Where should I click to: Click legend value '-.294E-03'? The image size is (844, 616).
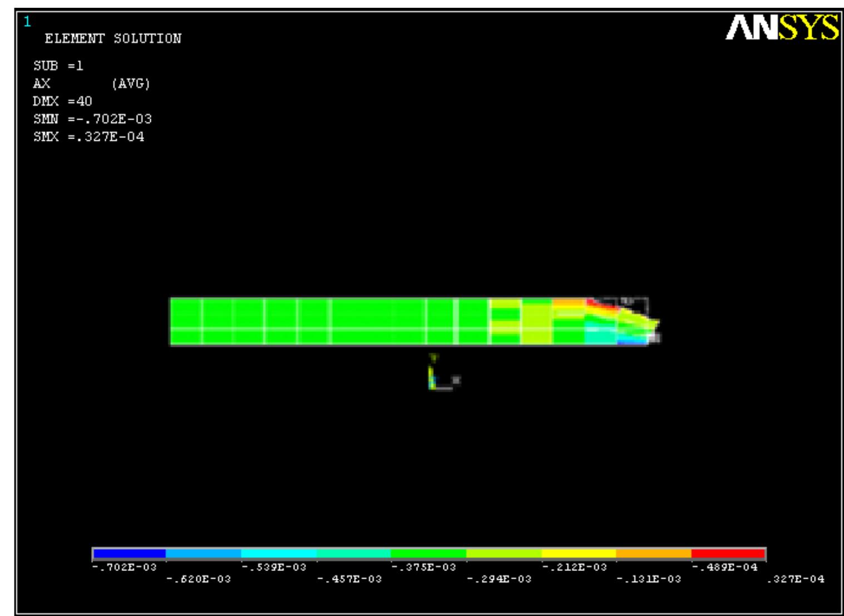(499, 579)
